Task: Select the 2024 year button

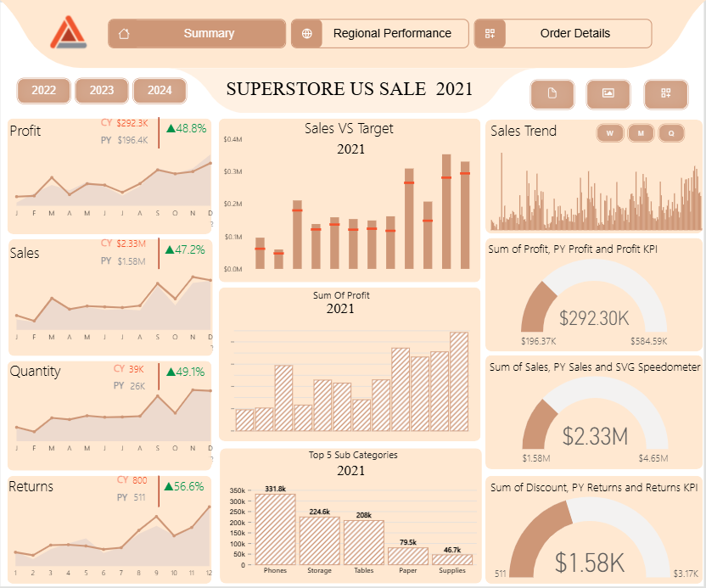Action: tap(160, 91)
